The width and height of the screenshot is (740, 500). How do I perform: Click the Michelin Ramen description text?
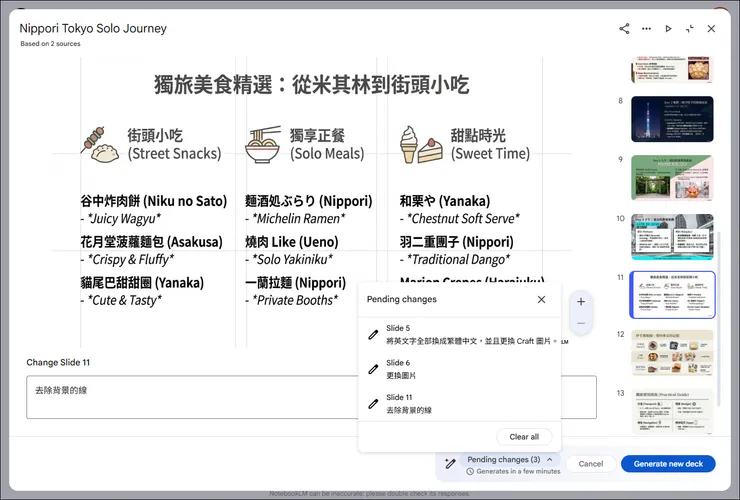point(295,219)
